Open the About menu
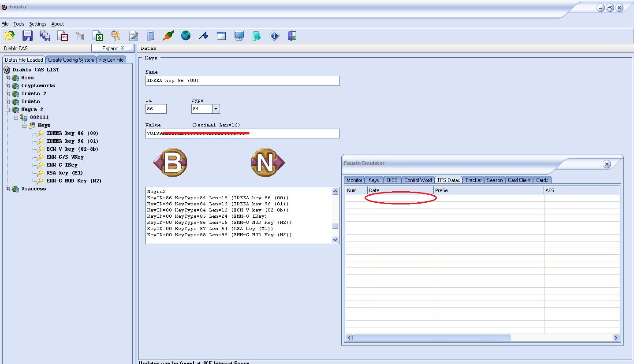The height and width of the screenshot is (364, 634). tap(58, 24)
